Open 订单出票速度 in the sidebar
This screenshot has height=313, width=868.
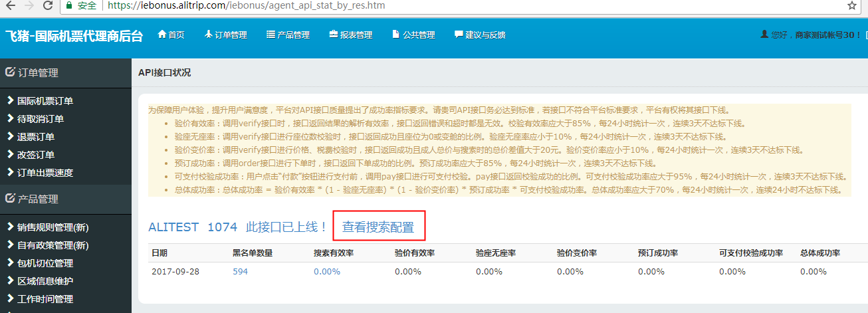click(x=45, y=173)
